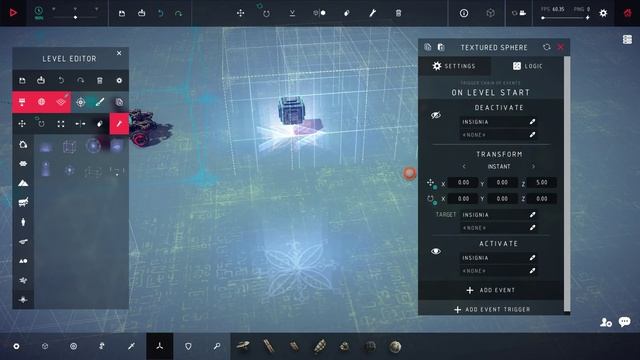
Task: Click redo icon in Level Editor panel
Action: click(80, 80)
